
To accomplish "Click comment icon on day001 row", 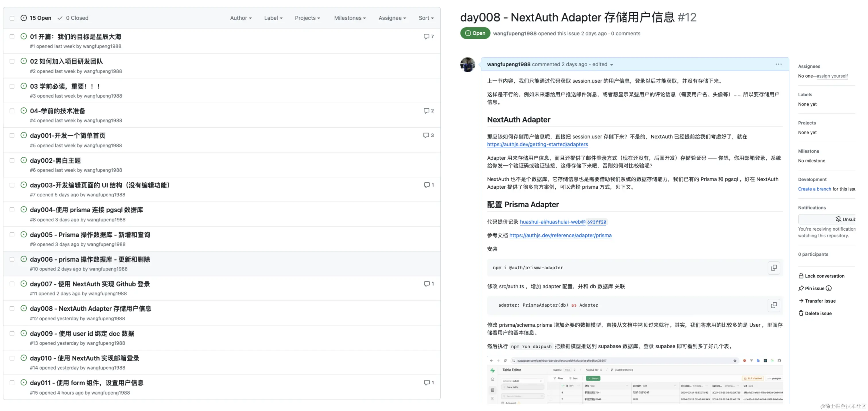I will pyautogui.click(x=426, y=135).
